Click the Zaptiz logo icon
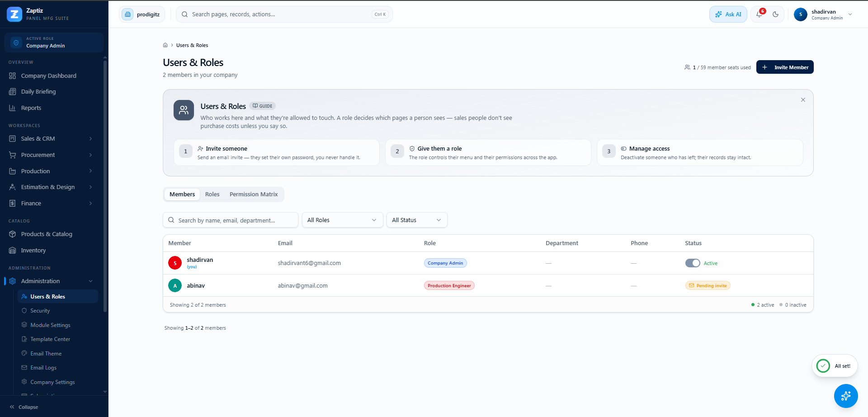This screenshot has height=417, width=868. click(x=14, y=14)
